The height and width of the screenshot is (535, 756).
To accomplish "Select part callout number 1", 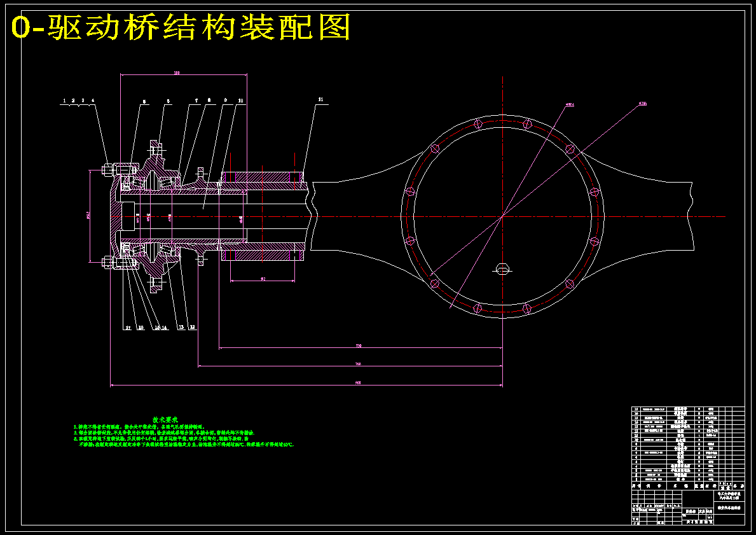I will (x=64, y=101).
